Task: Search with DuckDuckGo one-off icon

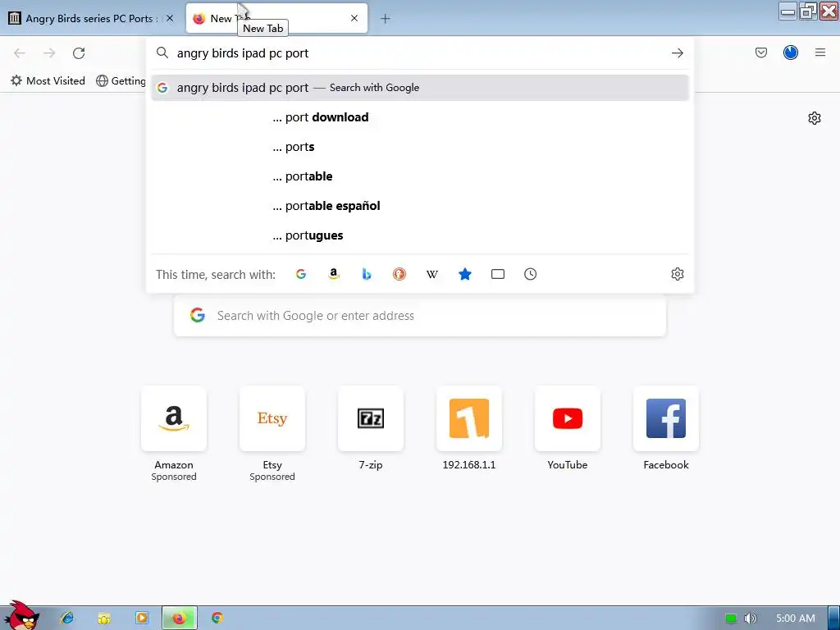Action: point(399,274)
